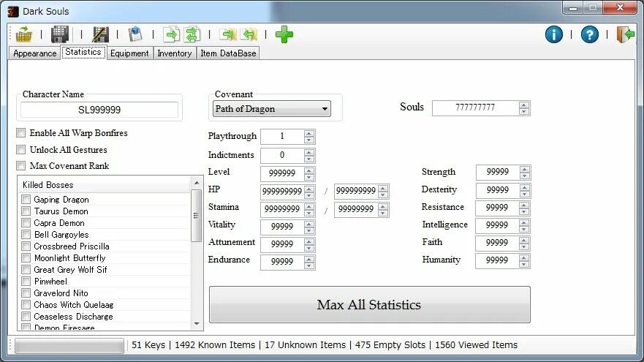Click the max Stamina value field
644x362 pixels.
[356, 209]
